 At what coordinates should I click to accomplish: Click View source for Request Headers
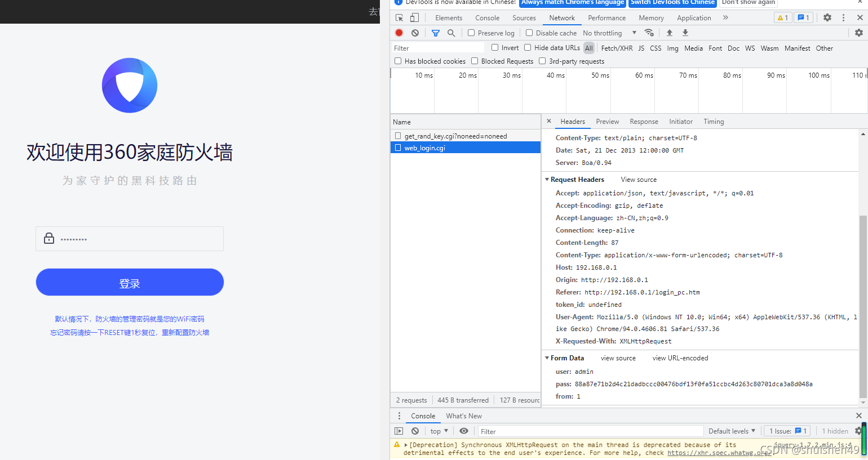tap(639, 180)
